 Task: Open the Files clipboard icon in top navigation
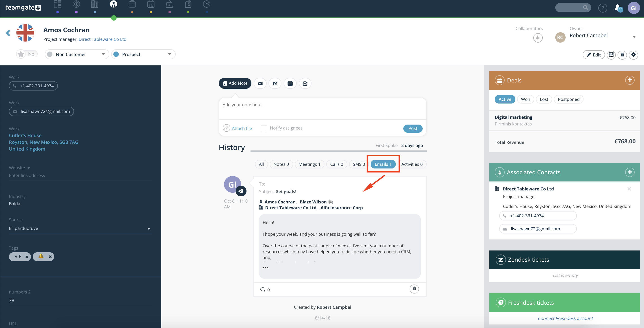[x=188, y=4]
